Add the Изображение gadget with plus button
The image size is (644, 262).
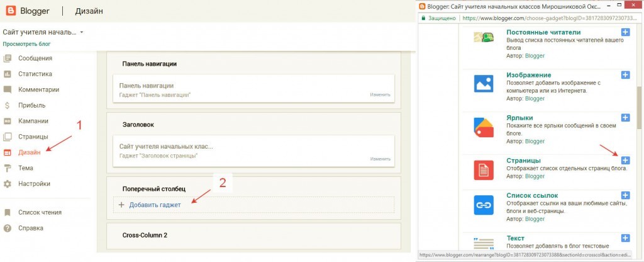625,75
